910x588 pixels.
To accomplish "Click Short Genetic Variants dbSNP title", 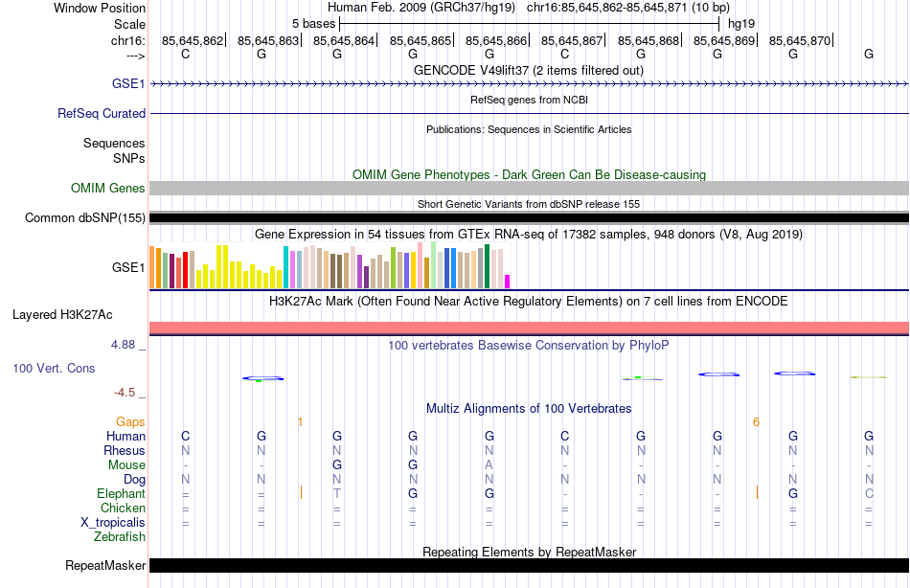I will click(529, 204).
